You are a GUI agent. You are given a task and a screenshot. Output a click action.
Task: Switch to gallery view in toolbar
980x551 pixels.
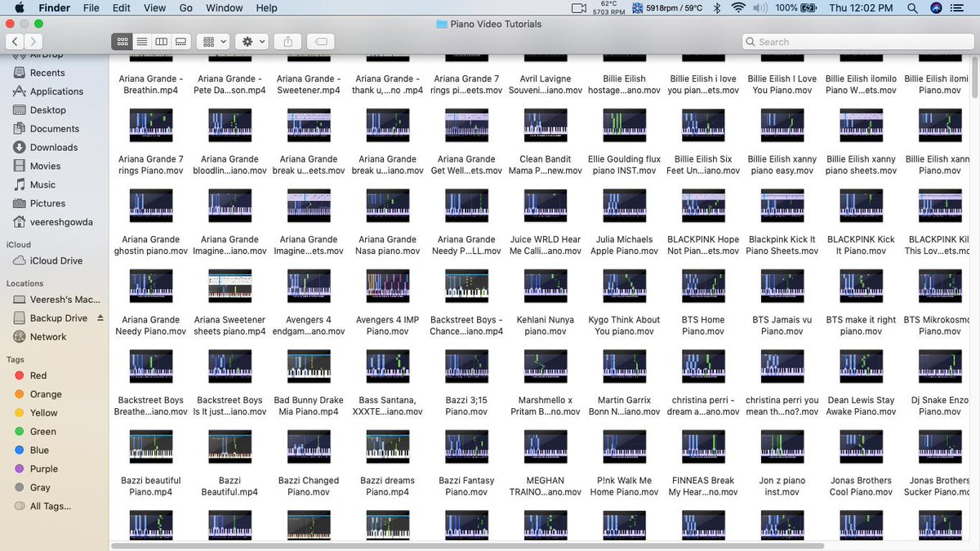(181, 41)
